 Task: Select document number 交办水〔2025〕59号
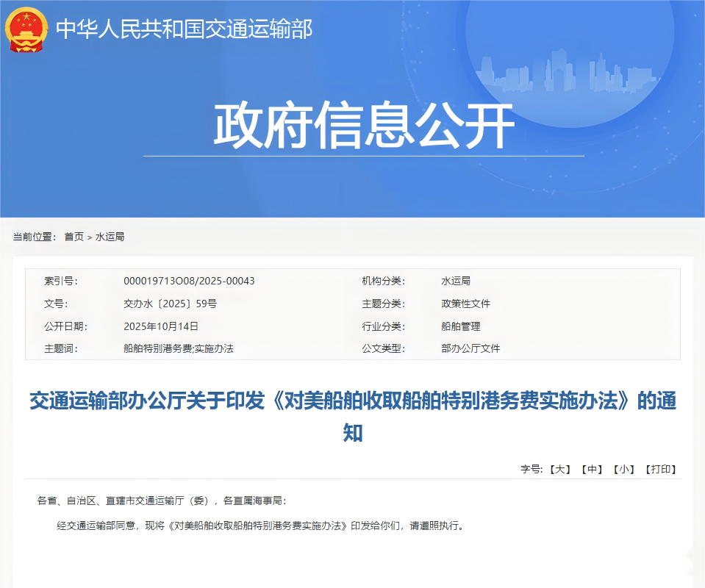[x=170, y=304]
